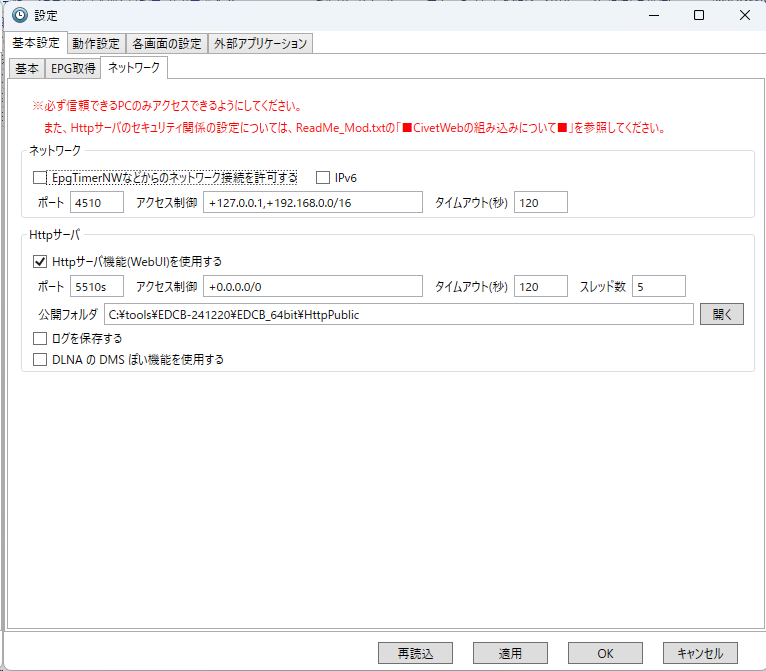766x671 pixels.
Task: Click the Http server タイムアウト(秒) field
Action: click(541, 287)
